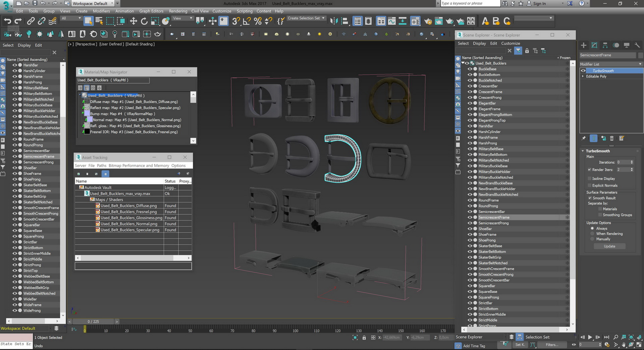Uncheck the Smooth Result checkbox
The height and width of the screenshot is (350, 644).
(590, 198)
